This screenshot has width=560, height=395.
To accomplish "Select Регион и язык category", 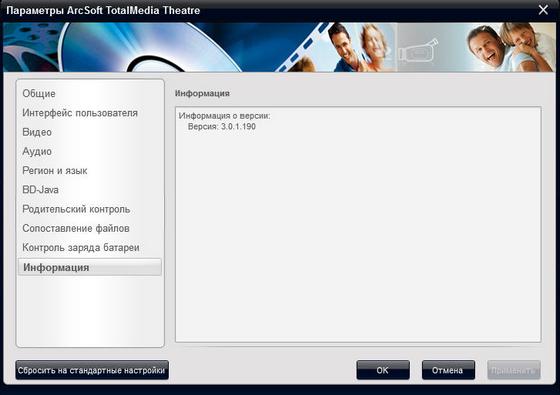I will [x=55, y=171].
